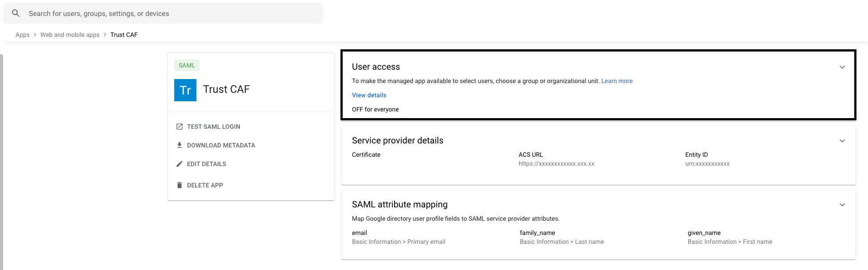Click DELETE APP
The width and height of the screenshot is (868, 270).
[205, 185]
